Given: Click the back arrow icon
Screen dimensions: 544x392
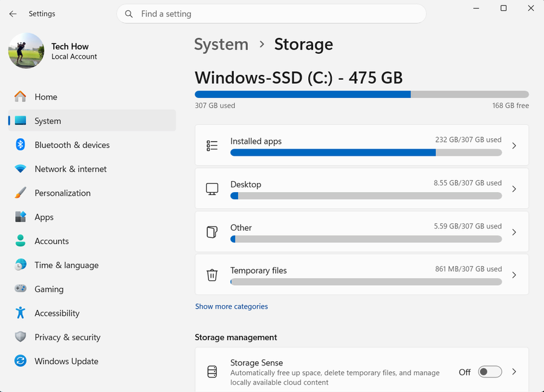Looking at the screenshot, I should click(x=13, y=14).
